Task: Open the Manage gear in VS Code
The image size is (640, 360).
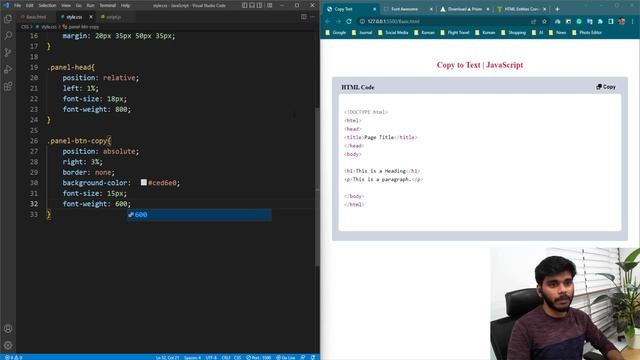Action: pyautogui.click(x=8, y=345)
